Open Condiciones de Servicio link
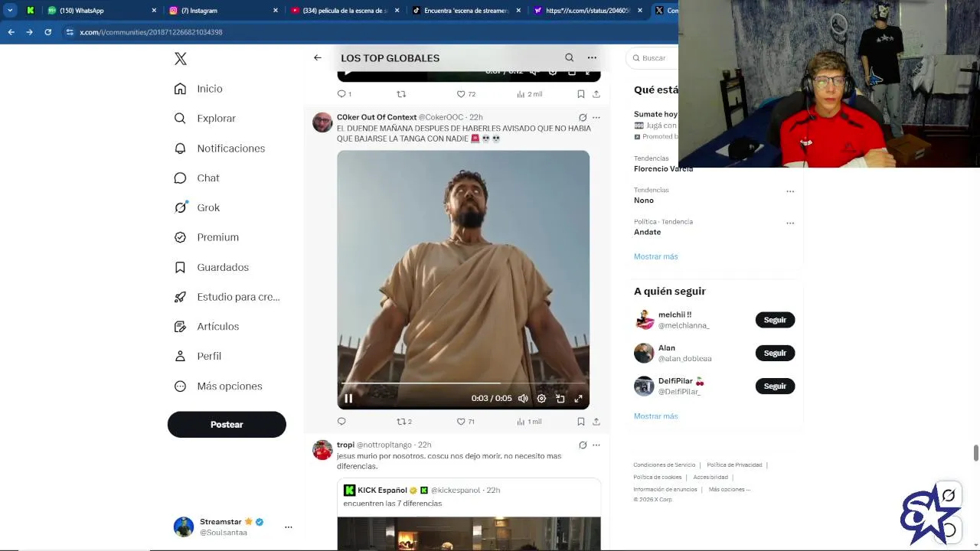Screen dimensions: 980x551 [664, 465]
